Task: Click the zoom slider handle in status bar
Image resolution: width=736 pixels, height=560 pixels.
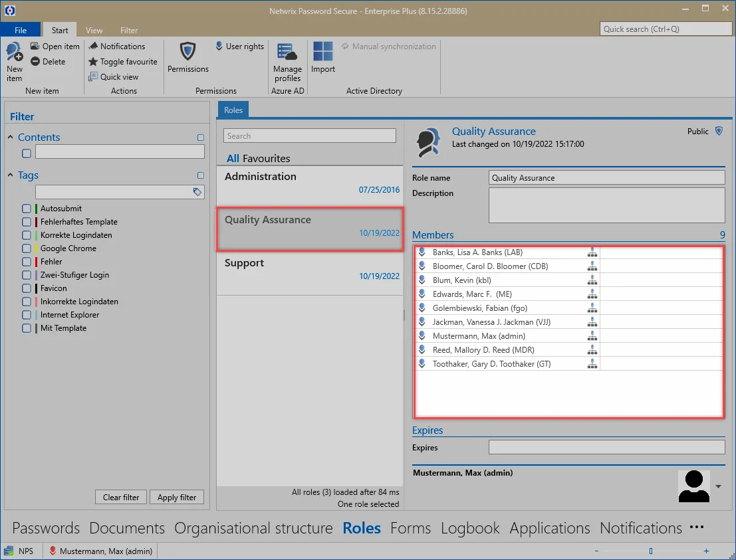Action: (651, 551)
